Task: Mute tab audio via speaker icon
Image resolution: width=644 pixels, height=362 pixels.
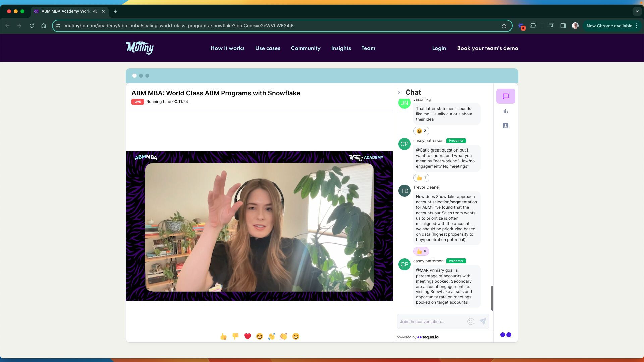Action: pyautogui.click(x=95, y=11)
